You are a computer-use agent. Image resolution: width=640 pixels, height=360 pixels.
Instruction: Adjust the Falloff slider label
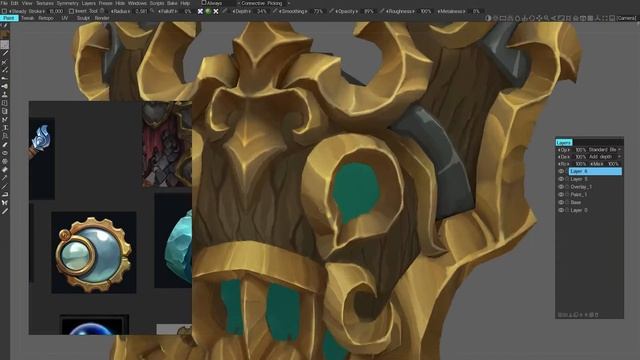[x=167, y=11]
